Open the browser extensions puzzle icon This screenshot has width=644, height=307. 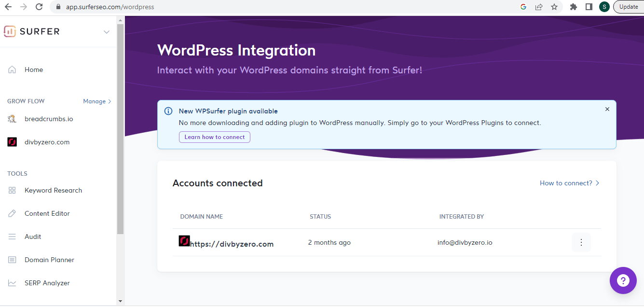click(x=574, y=7)
